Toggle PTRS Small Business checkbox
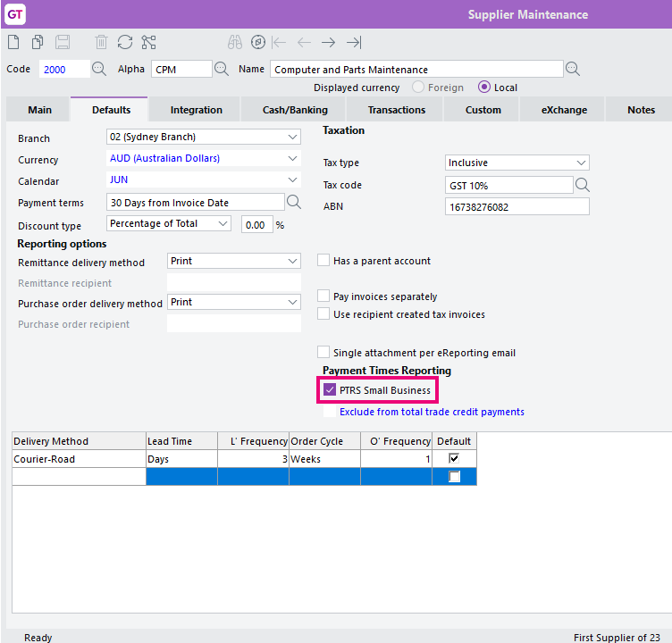Image resolution: width=672 pixels, height=643 pixels. click(x=329, y=390)
